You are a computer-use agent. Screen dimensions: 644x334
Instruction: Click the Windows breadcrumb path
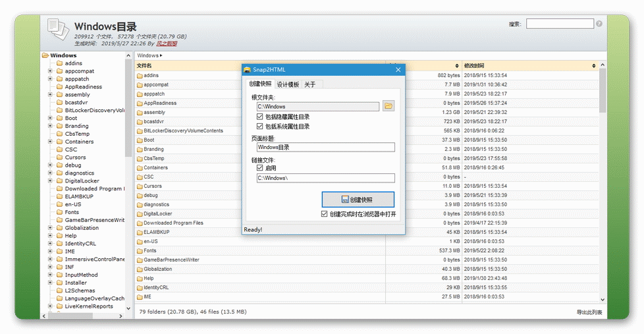pyautogui.click(x=148, y=55)
